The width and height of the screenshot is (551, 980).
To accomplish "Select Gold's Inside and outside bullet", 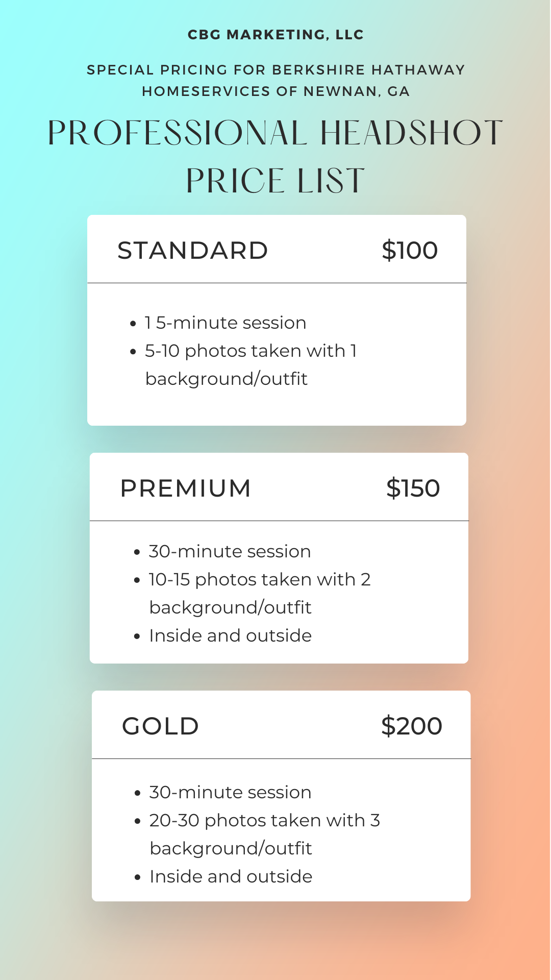I will [x=231, y=877].
